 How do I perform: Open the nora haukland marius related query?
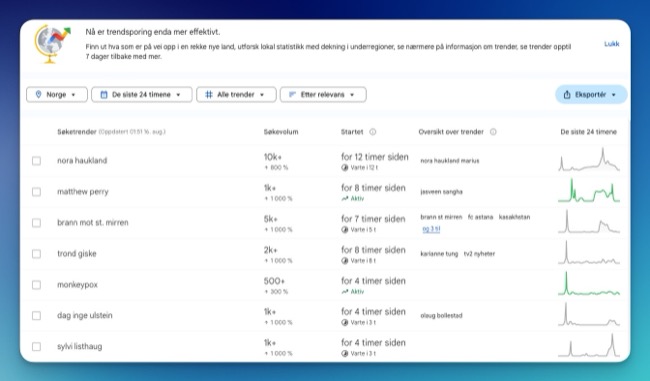tap(450, 161)
